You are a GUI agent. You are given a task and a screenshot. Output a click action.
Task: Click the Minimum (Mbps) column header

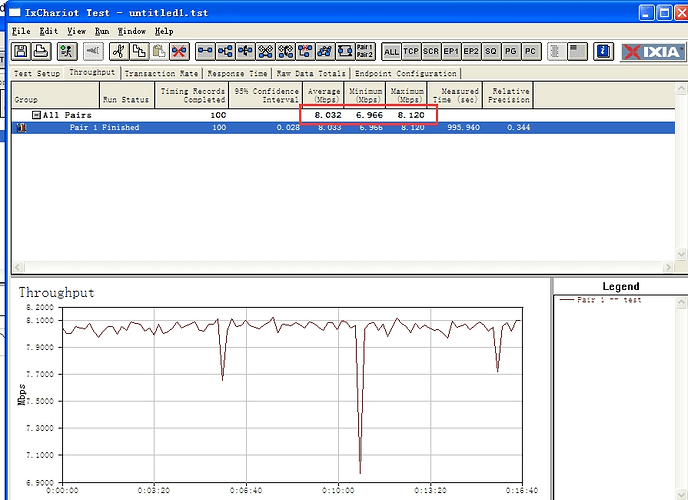(x=365, y=95)
